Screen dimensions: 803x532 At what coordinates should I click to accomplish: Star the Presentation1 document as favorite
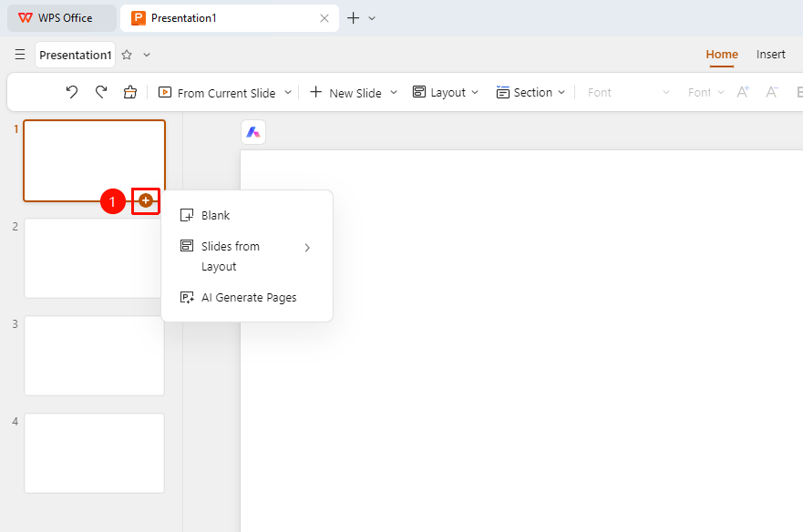click(x=127, y=55)
